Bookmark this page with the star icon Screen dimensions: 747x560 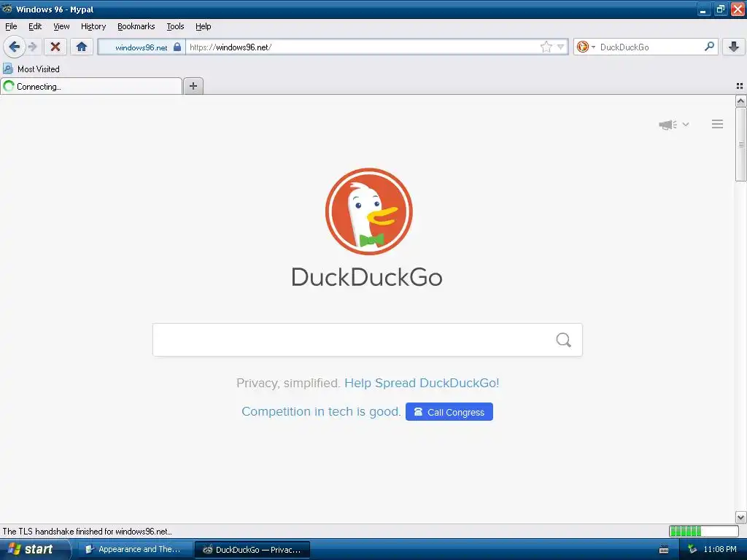click(546, 47)
